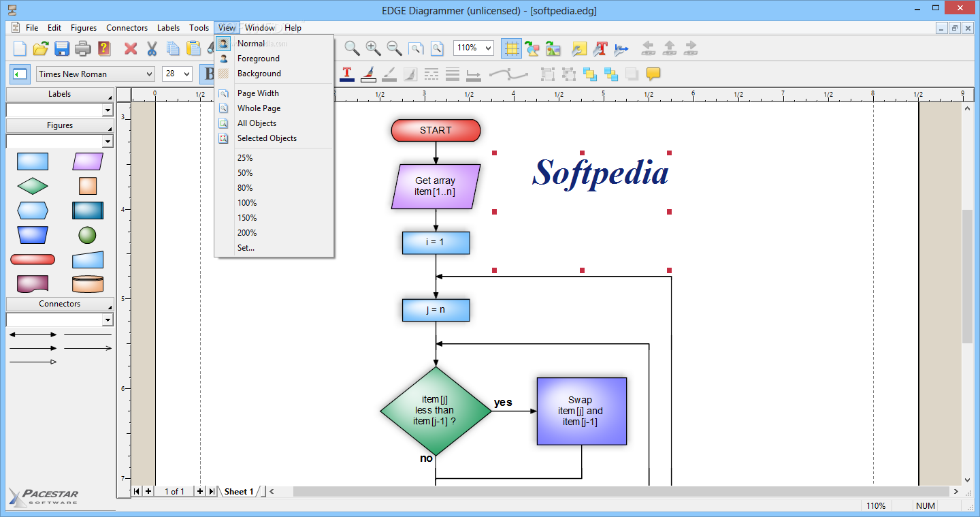Click the magnifier Zoom tool icon
This screenshot has height=517, width=980.
(x=352, y=48)
